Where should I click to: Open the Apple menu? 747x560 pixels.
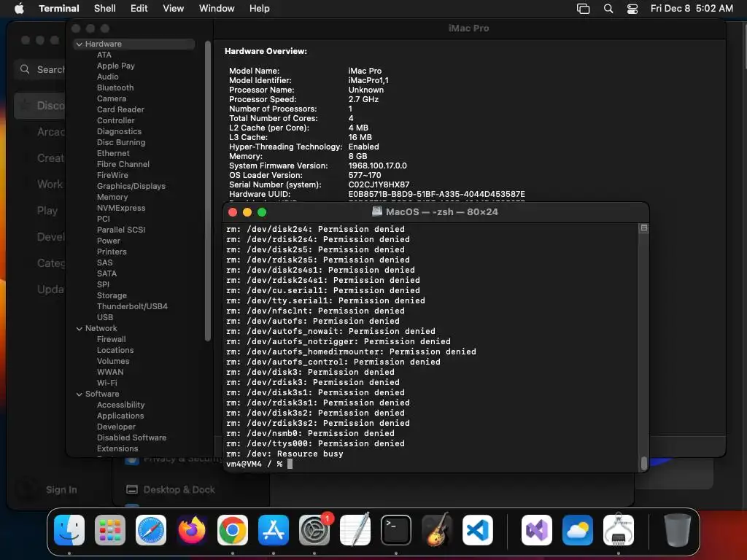[x=19, y=8]
